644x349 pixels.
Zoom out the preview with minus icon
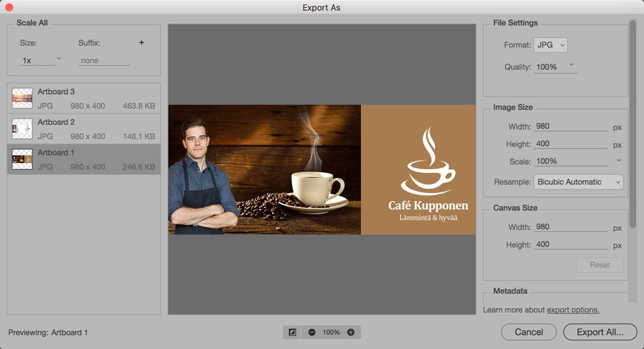click(312, 332)
